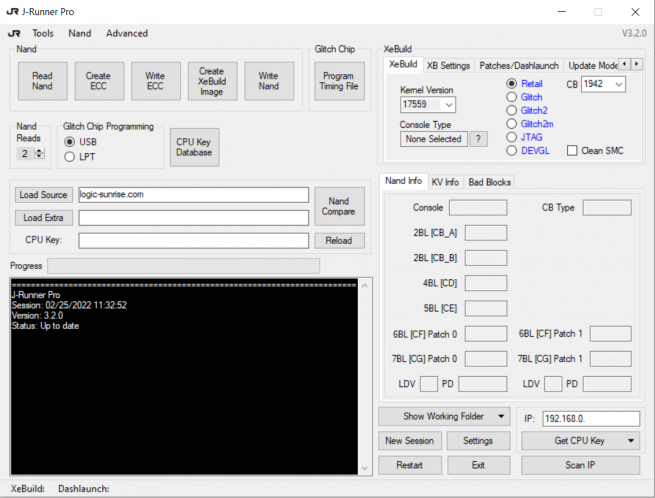Open the Nand menu

coord(80,33)
